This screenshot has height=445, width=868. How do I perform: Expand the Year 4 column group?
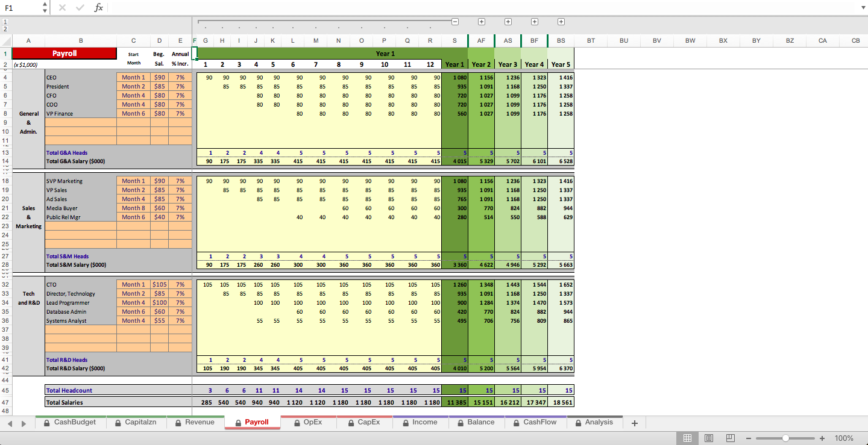pos(535,22)
